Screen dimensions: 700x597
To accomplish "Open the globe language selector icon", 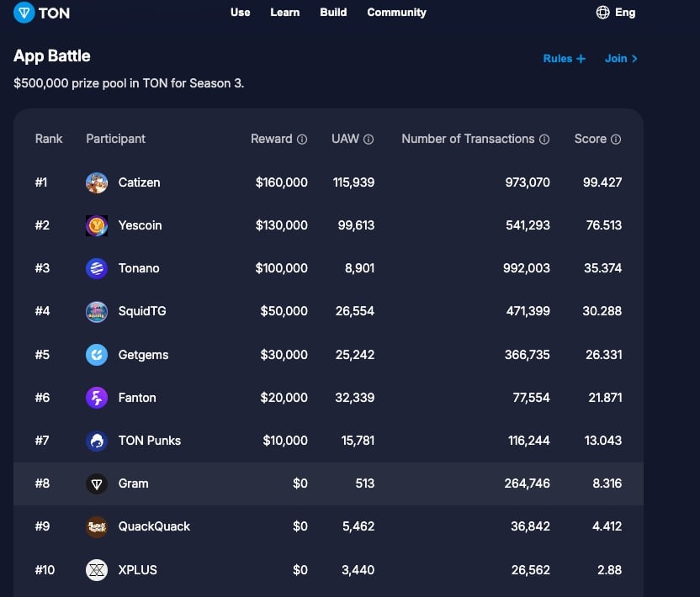I will pyautogui.click(x=602, y=13).
